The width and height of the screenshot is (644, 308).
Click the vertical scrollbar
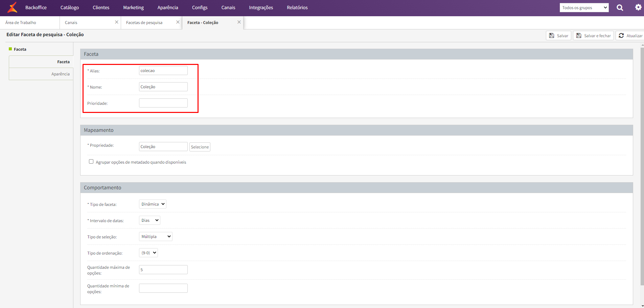tap(642, 166)
